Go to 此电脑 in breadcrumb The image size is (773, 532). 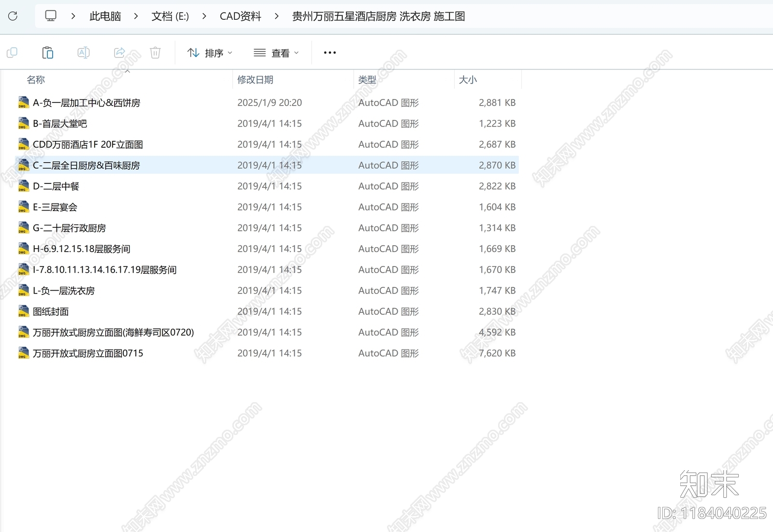click(105, 16)
